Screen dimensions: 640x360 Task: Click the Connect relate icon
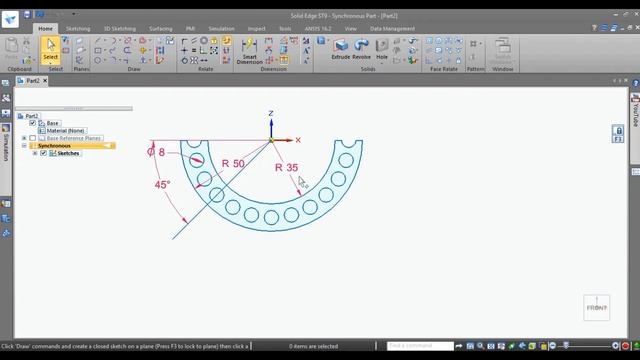click(184, 40)
